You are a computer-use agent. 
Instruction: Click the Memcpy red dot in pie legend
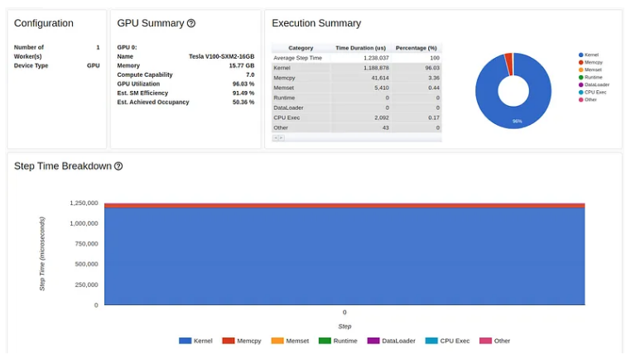click(x=580, y=62)
